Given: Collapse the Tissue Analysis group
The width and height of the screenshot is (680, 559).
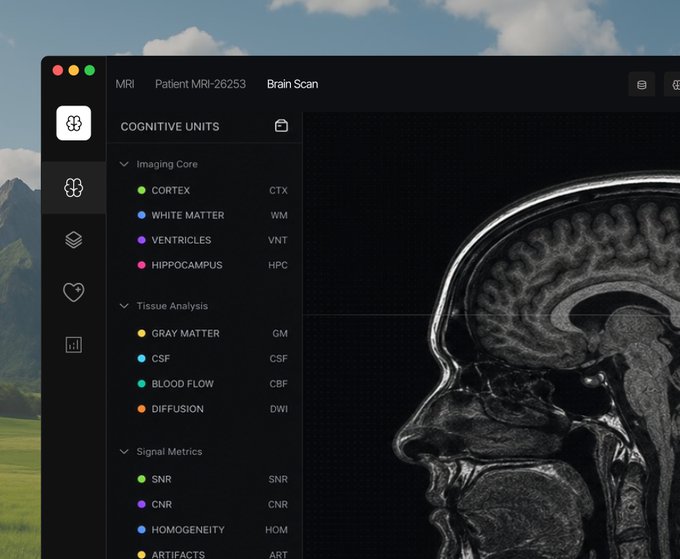Looking at the screenshot, I should [124, 306].
